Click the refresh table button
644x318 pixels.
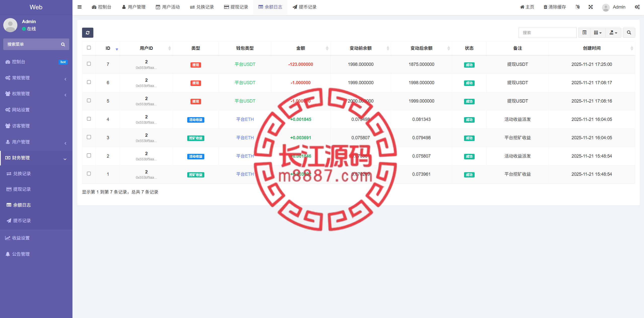[88, 33]
